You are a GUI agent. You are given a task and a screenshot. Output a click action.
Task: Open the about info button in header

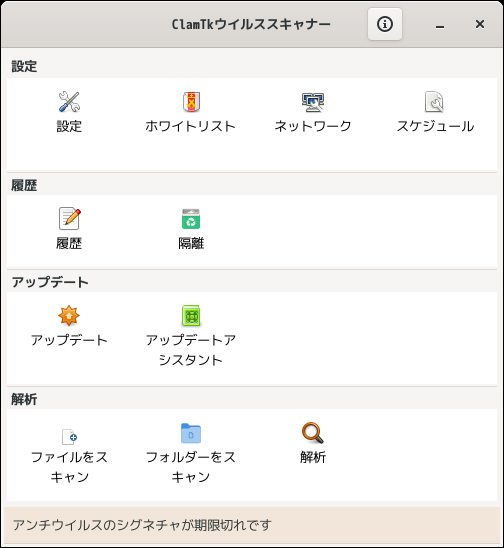pos(385,24)
